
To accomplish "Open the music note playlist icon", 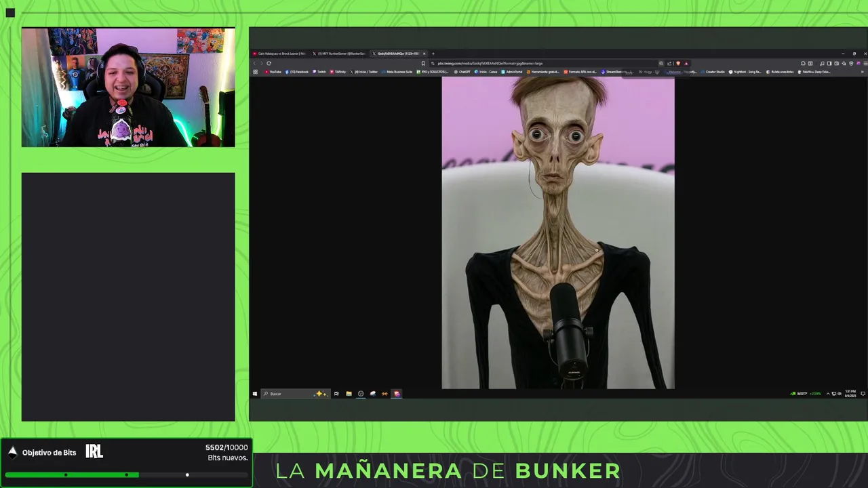I will point(822,63).
